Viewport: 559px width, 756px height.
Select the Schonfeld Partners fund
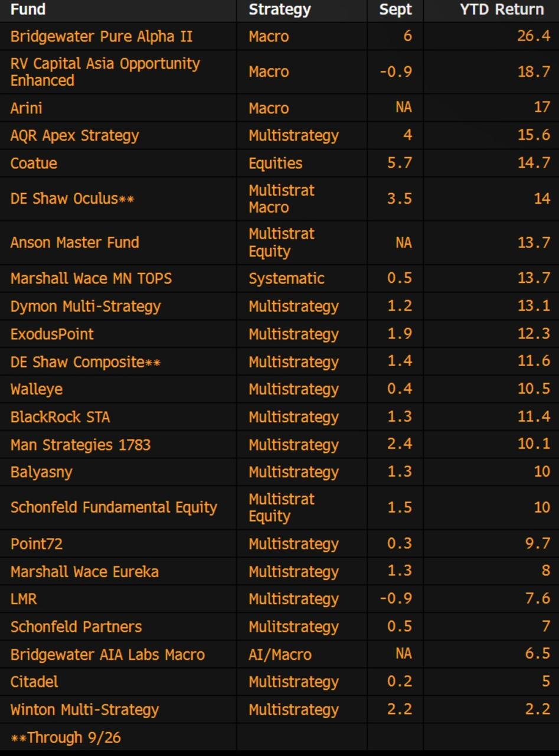[x=76, y=627]
